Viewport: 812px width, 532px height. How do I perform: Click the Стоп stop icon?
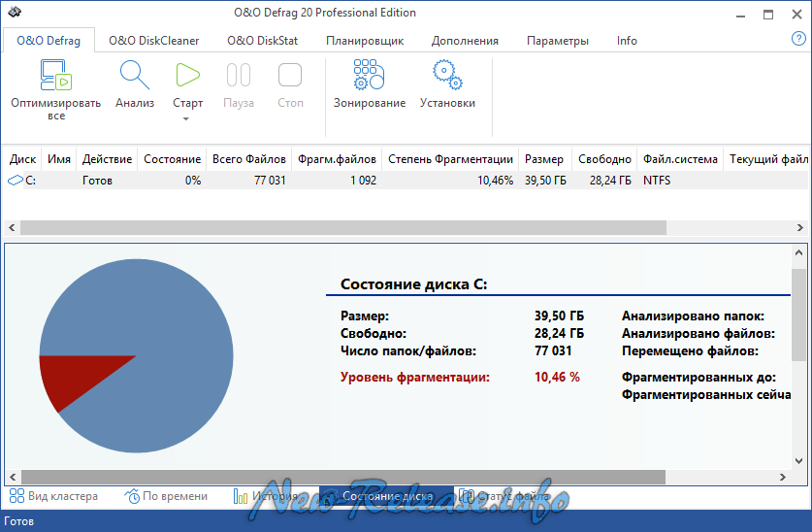(x=290, y=75)
